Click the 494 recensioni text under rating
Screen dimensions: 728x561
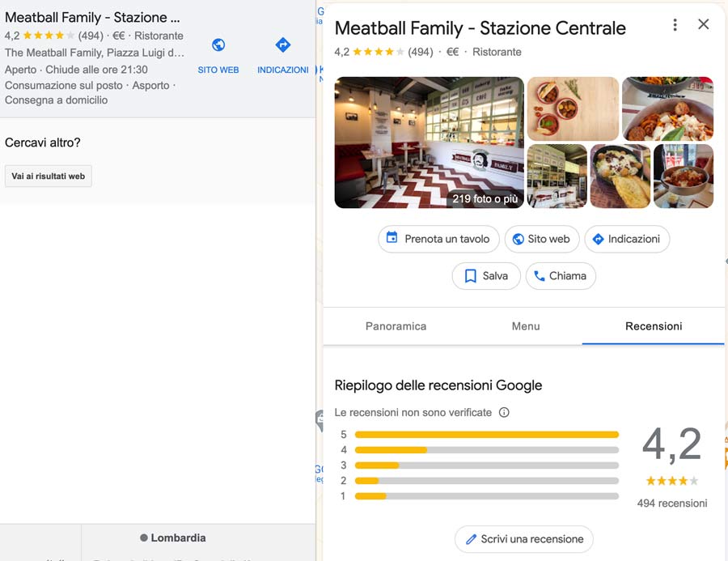click(672, 504)
